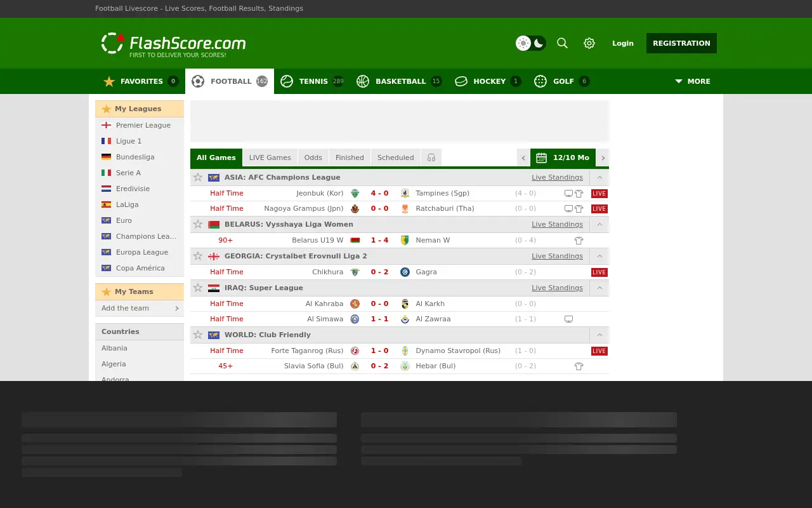The image size is (812, 508).
Task: Click the shirt lineup icon in Belarus U19 row
Action: pos(579,240)
